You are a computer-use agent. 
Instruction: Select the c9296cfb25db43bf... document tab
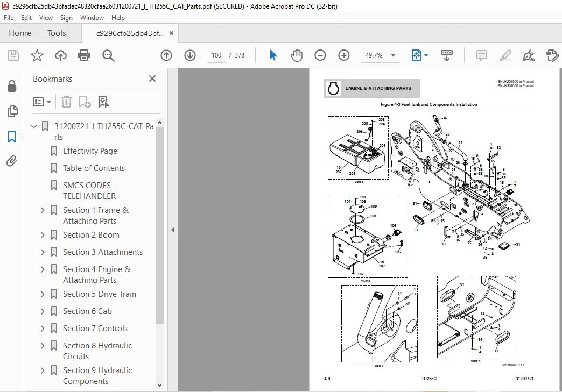130,34
